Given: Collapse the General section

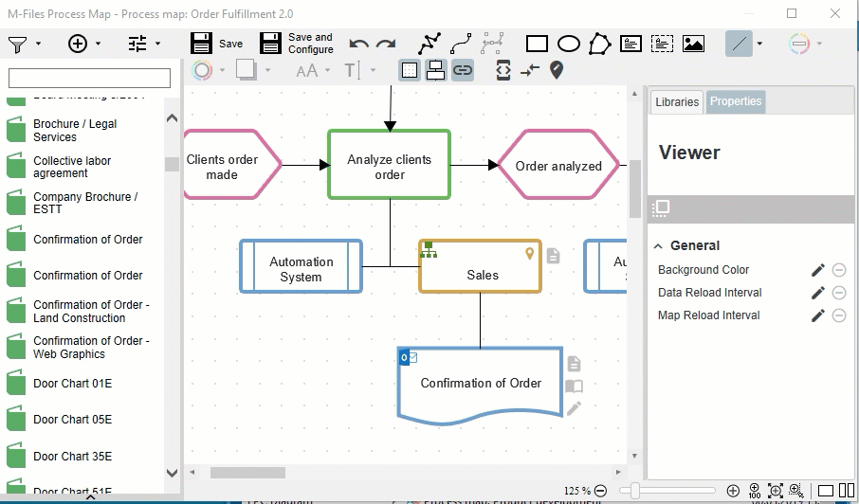Looking at the screenshot, I should pyautogui.click(x=658, y=246).
